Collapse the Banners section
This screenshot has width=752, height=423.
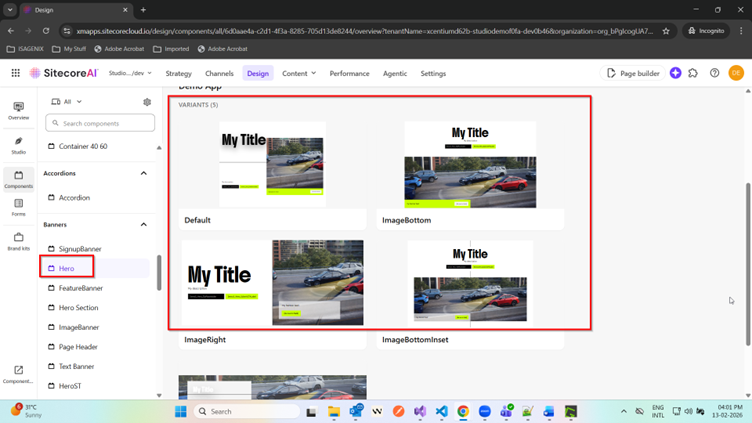[x=143, y=224]
